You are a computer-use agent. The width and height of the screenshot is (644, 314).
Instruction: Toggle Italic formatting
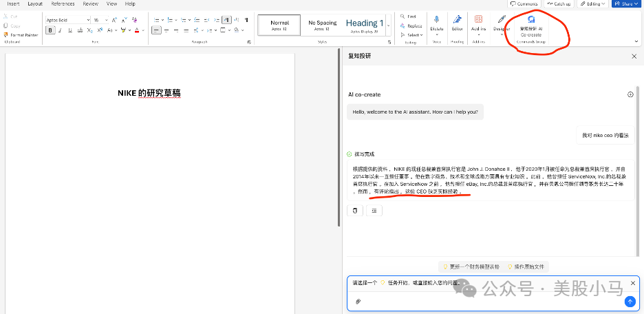click(60, 30)
